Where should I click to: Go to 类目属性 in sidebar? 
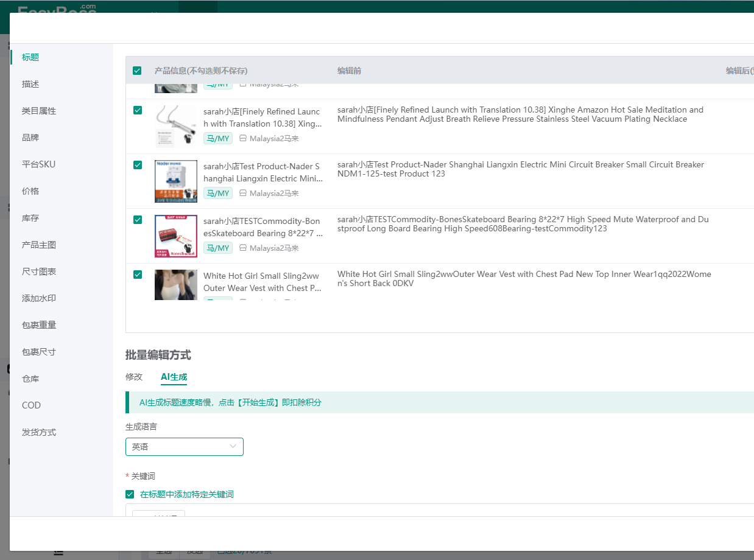pyautogui.click(x=39, y=111)
